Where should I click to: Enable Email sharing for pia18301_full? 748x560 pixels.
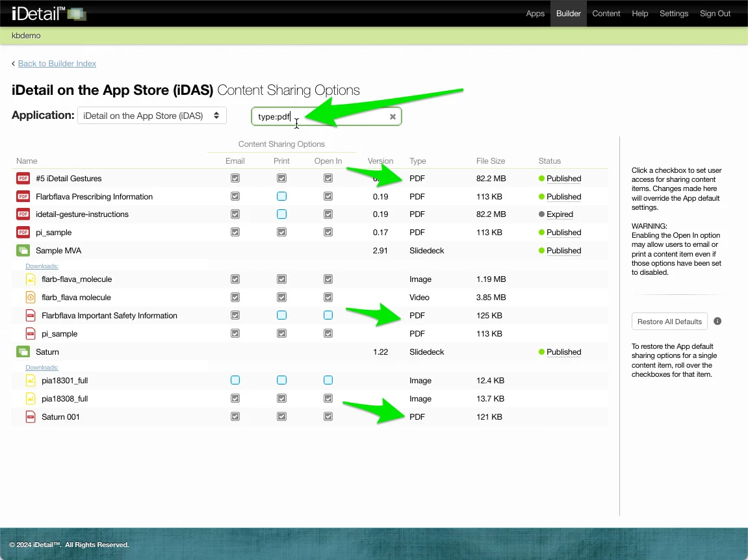(x=235, y=380)
